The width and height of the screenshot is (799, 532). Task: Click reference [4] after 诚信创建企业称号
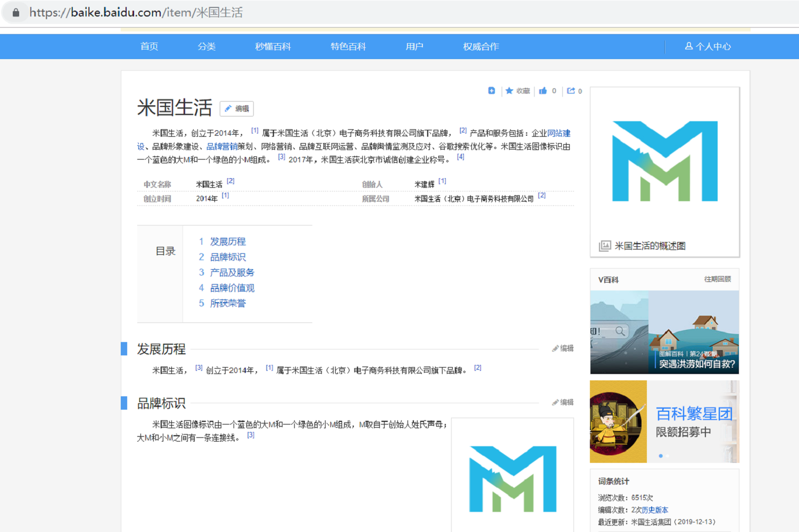(461, 157)
